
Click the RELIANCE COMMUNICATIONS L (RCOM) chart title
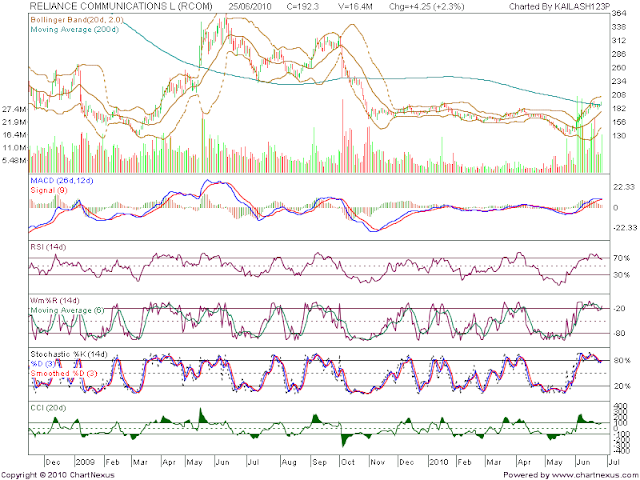click(x=121, y=6)
